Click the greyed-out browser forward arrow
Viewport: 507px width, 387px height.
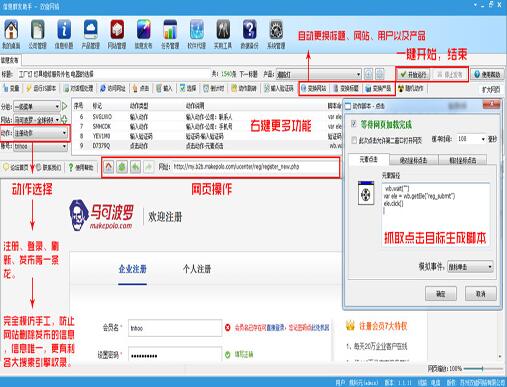[149, 167]
